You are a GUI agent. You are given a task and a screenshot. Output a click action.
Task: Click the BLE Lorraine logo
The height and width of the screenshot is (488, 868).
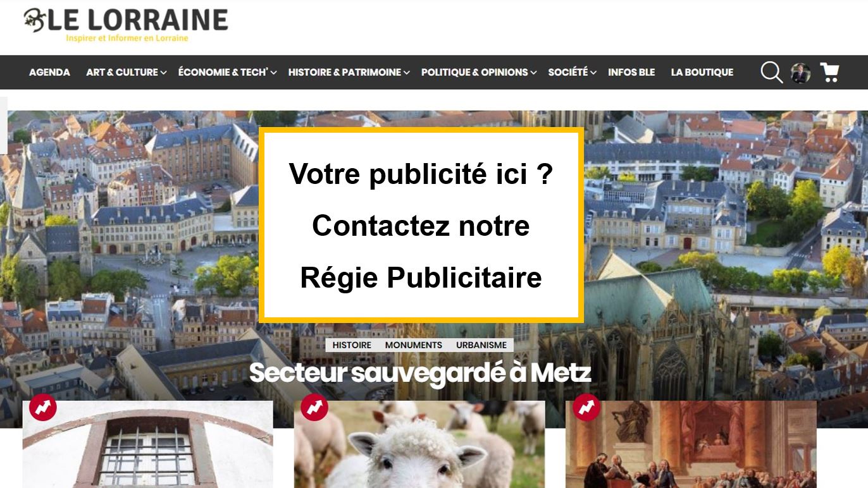[125, 25]
